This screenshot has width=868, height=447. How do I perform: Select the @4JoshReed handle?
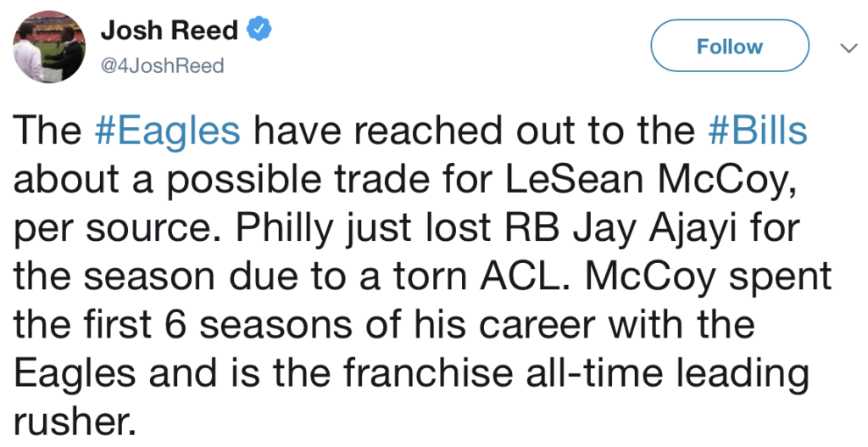[x=163, y=64]
